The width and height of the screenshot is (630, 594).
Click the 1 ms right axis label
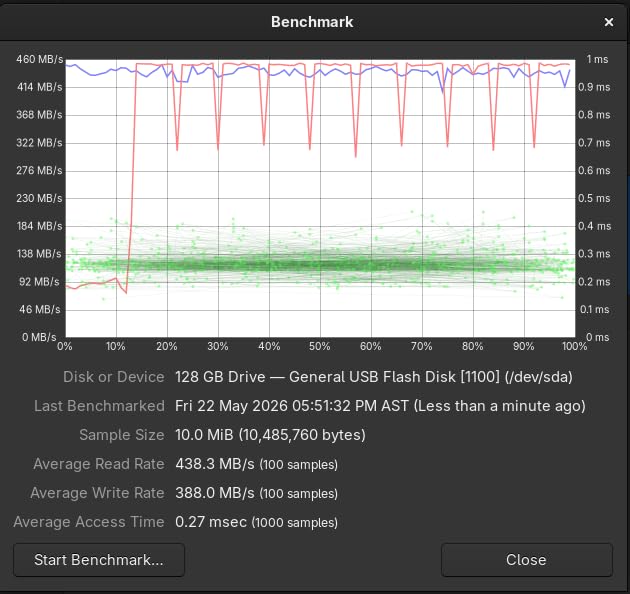pyautogui.click(x=597, y=59)
